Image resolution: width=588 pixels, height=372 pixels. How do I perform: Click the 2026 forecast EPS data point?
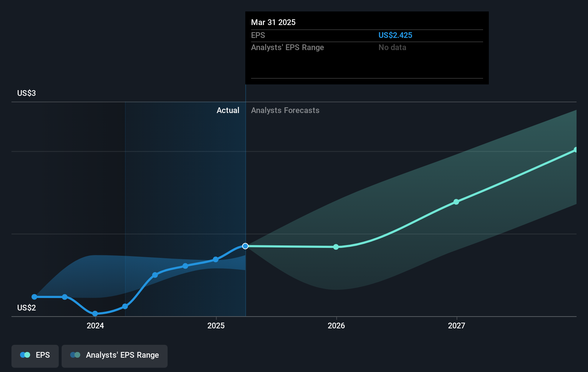[x=336, y=247]
